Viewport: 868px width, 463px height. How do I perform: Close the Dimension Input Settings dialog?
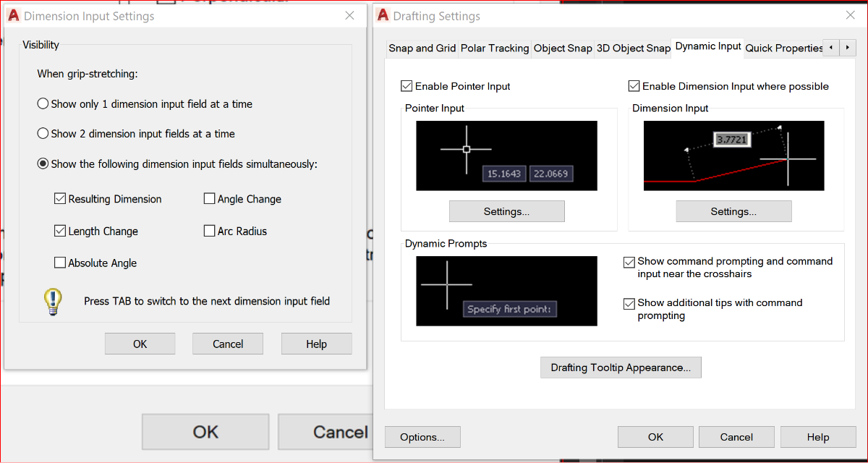click(x=349, y=15)
